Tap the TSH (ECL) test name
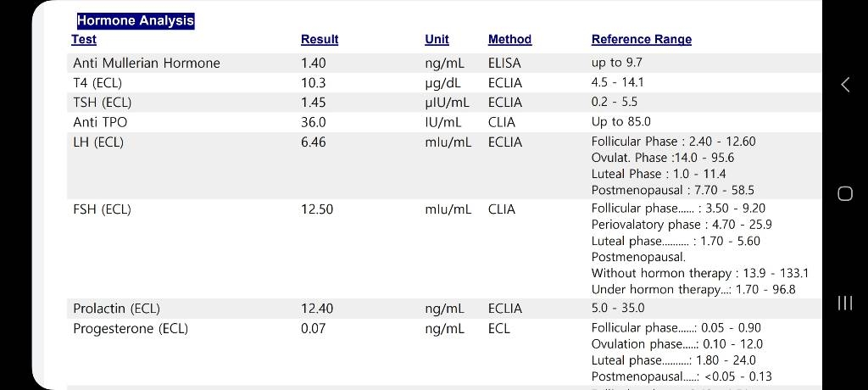 tap(103, 103)
